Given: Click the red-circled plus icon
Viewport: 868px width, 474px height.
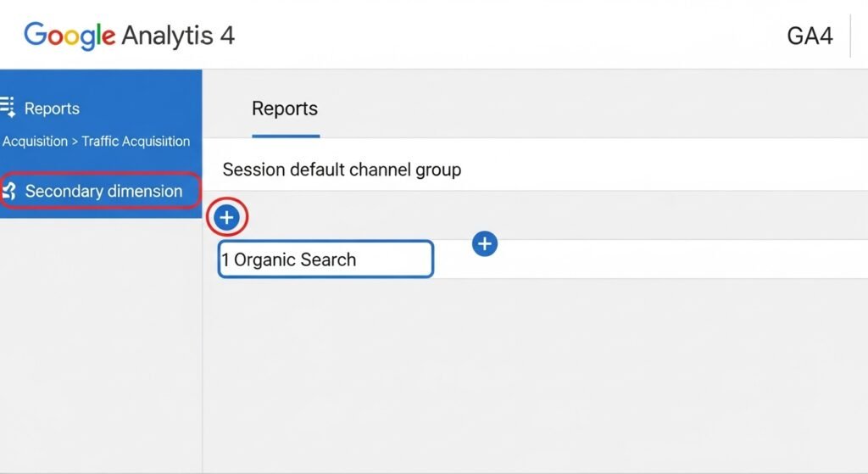Looking at the screenshot, I should (x=226, y=218).
